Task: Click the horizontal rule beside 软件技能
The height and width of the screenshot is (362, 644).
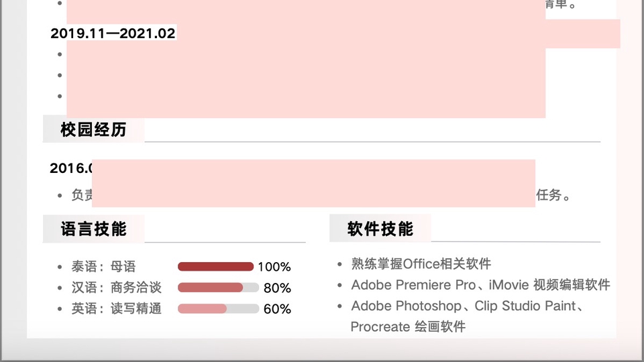Action: [x=515, y=241]
